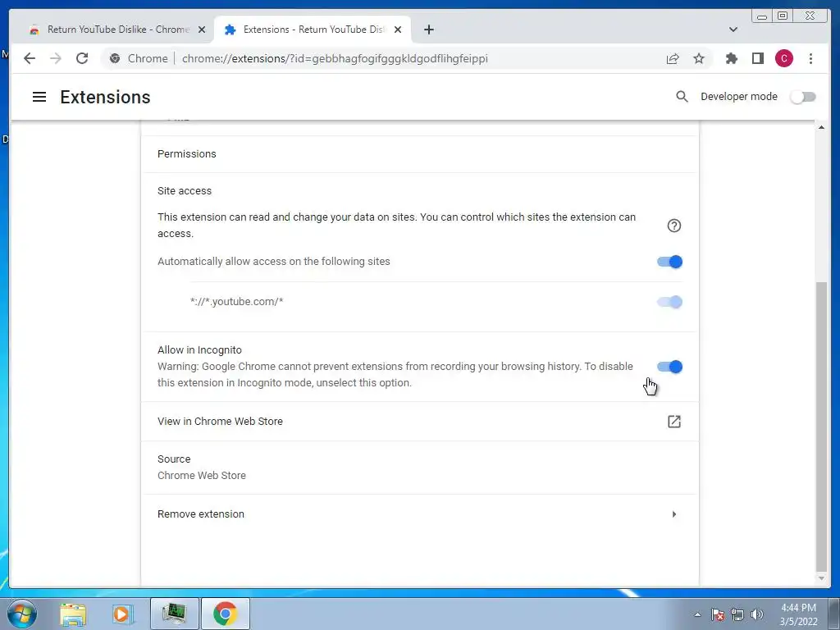
Task: Click the Permissions row label
Action: coord(187,153)
